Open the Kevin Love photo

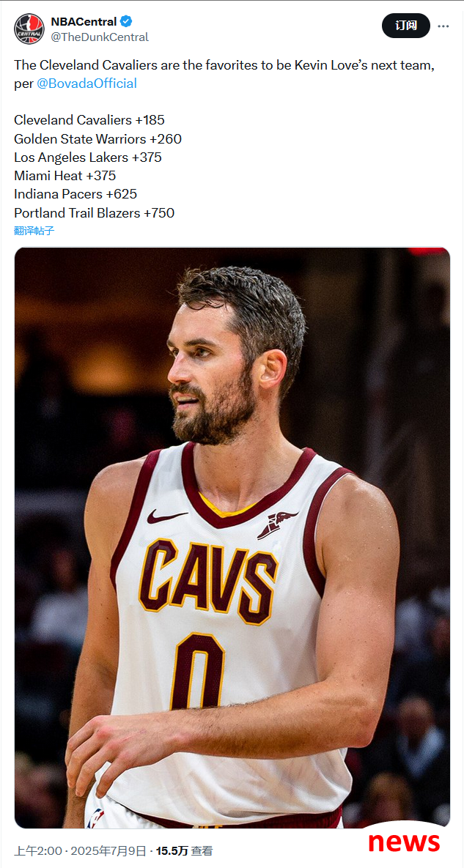click(232, 538)
